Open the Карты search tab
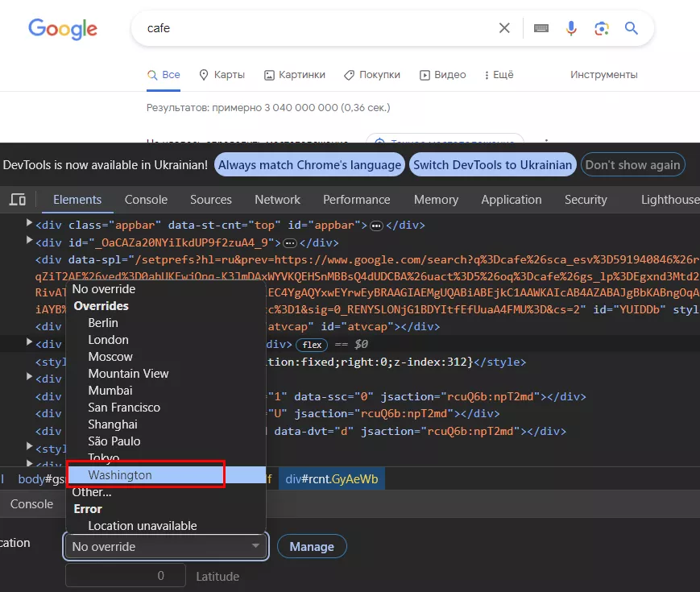 [222, 75]
